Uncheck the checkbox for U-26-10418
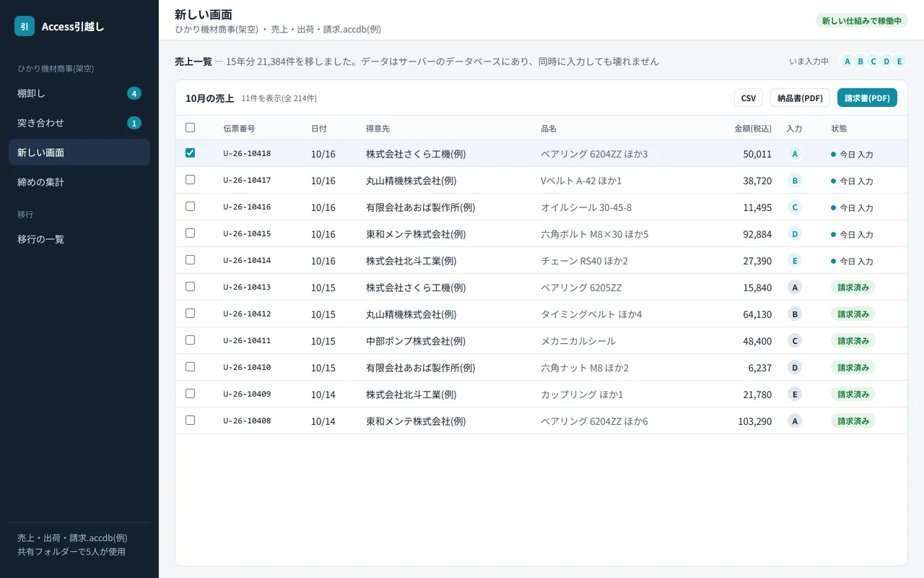 (191, 153)
